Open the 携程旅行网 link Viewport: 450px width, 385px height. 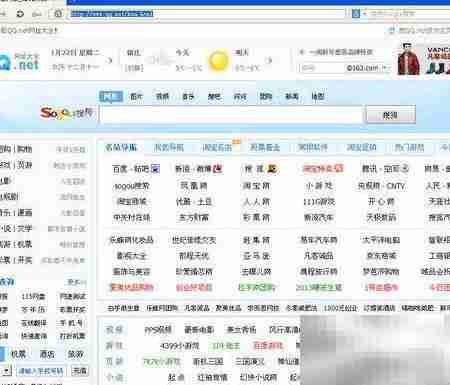tap(319, 271)
